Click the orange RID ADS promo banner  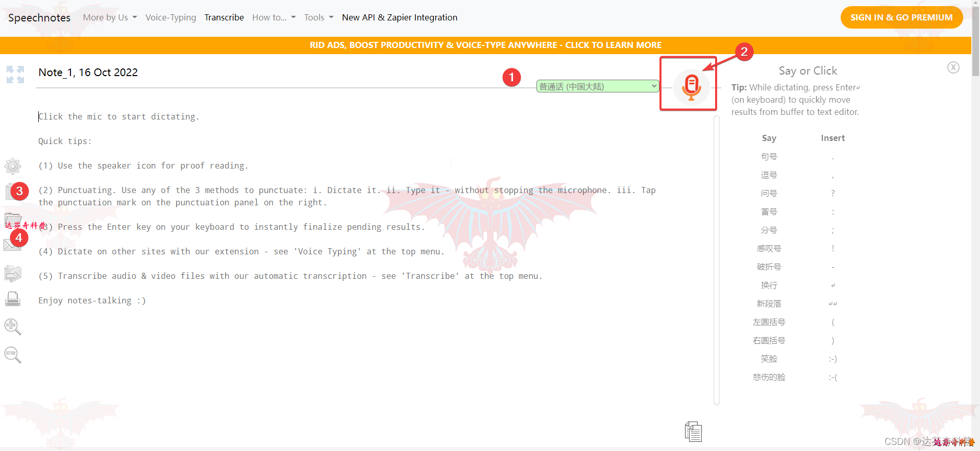(x=485, y=45)
